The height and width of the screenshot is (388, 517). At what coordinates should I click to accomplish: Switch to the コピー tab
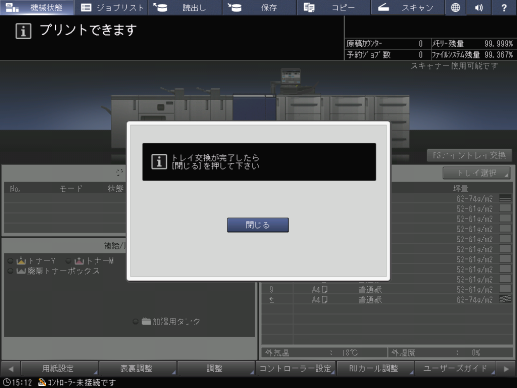[x=333, y=7]
